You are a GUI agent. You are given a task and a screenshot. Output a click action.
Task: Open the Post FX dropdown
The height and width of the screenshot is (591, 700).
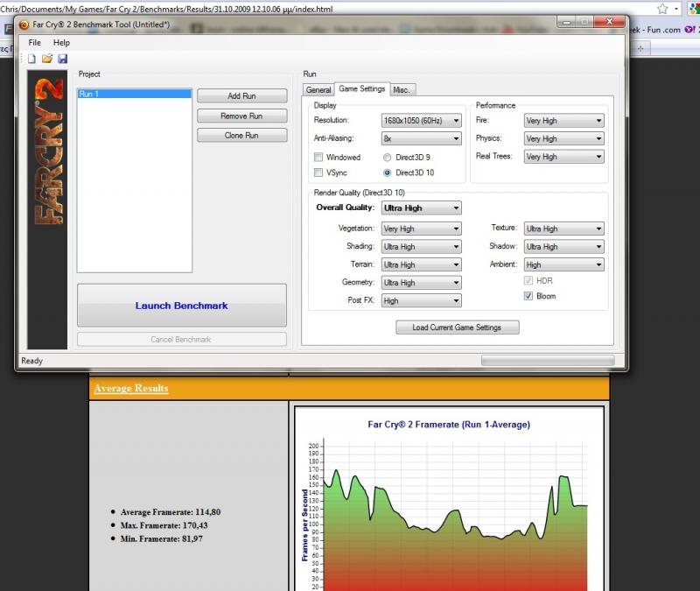pos(421,300)
